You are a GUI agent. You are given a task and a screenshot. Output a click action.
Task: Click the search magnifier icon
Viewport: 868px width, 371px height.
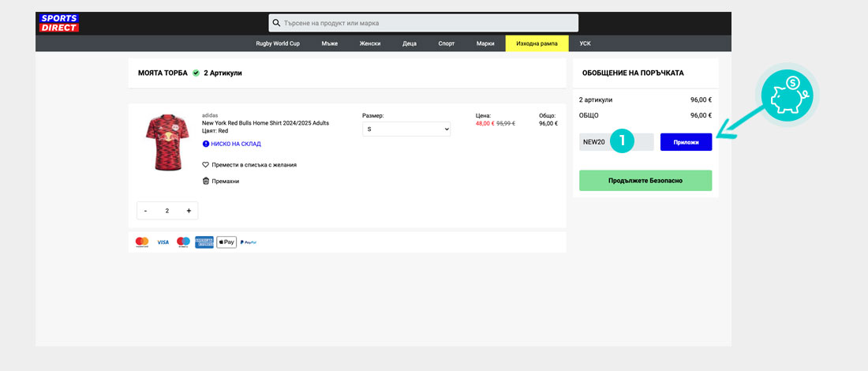[276, 23]
